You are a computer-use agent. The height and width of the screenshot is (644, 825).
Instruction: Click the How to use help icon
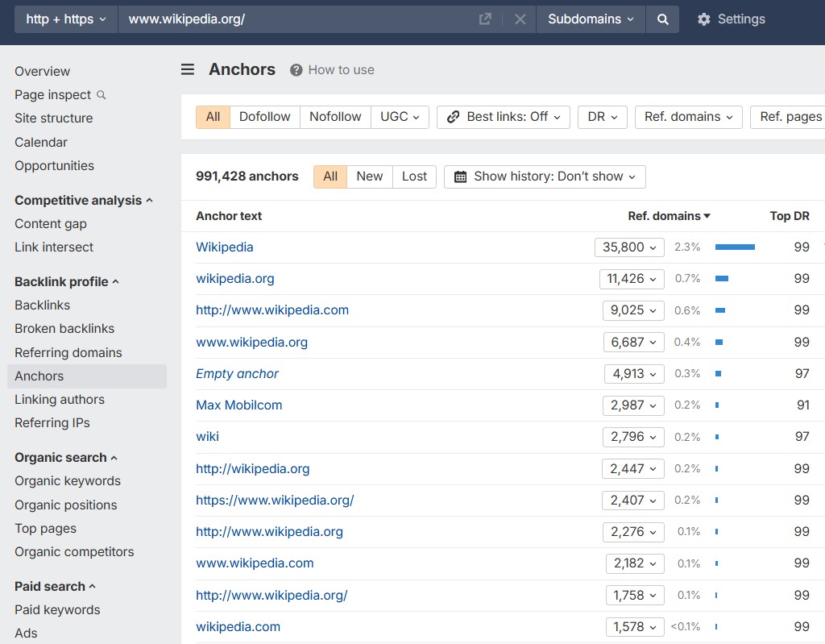tap(296, 70)
